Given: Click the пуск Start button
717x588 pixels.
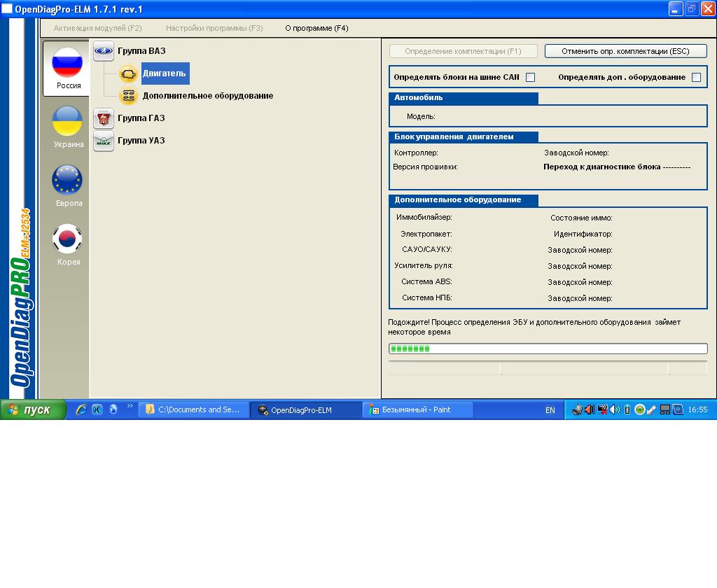Looking at the screenshot, I should [33, 409].
